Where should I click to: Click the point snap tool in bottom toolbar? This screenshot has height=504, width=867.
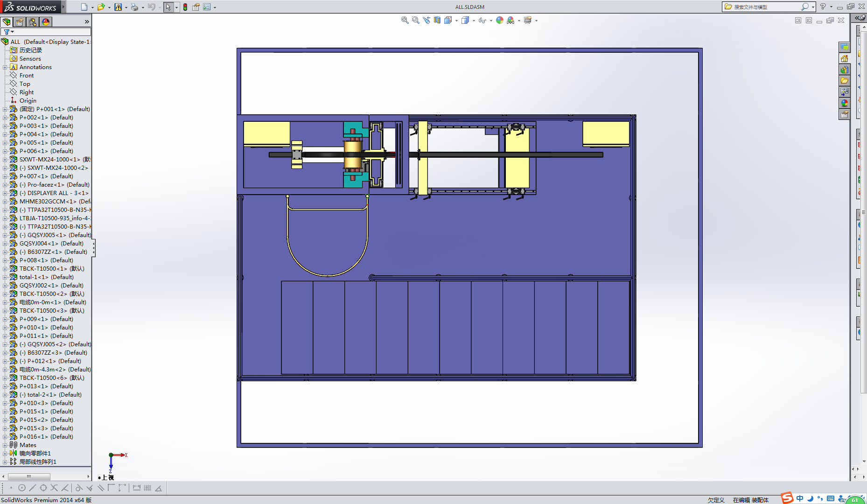coord(11,488)
